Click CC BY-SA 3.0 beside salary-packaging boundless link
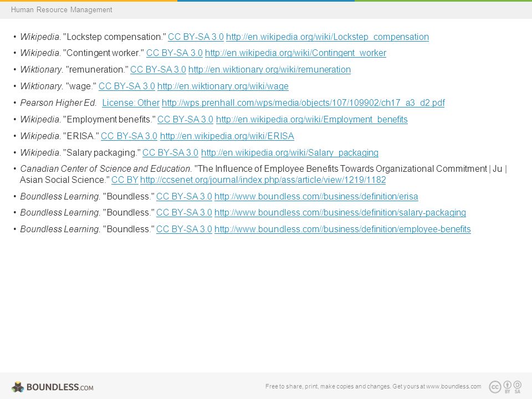The width and height of the screenshot is (532, 399). [x=184, y=212]
